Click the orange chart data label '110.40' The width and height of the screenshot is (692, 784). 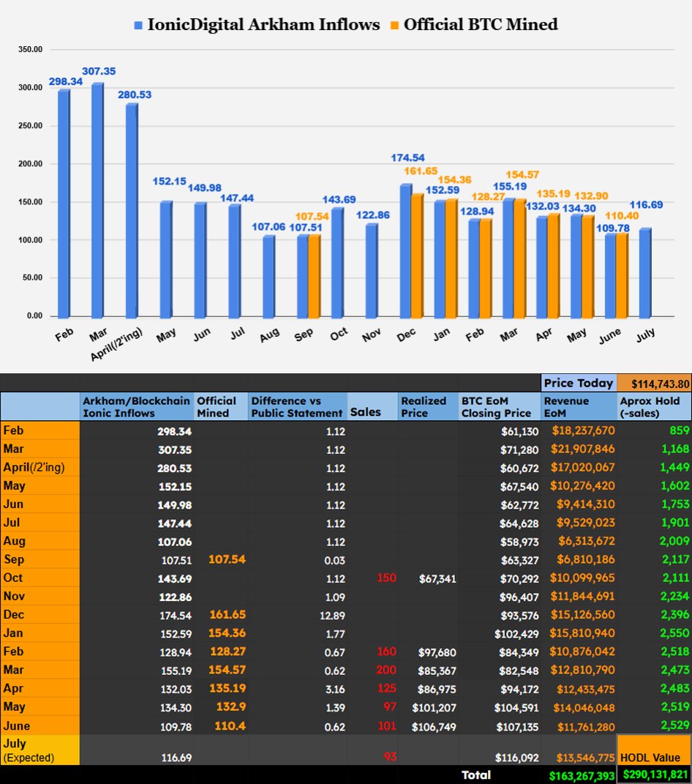point(622,215)
